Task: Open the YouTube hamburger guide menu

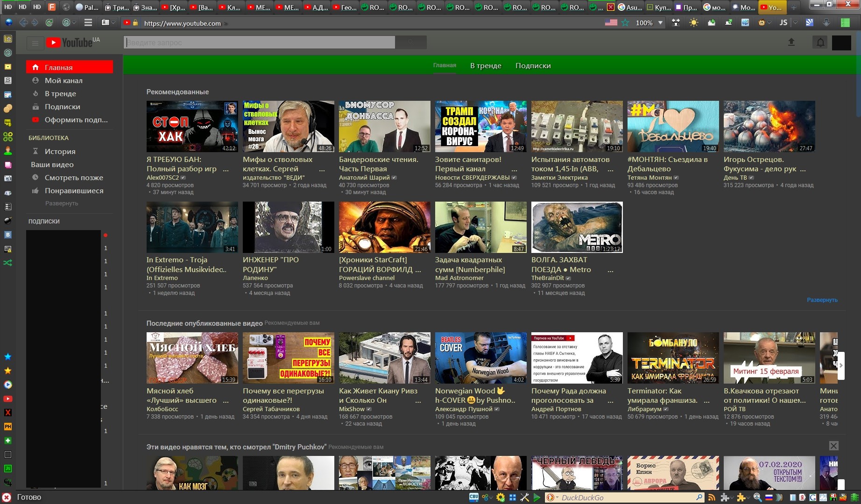Action: coord(35,43)
